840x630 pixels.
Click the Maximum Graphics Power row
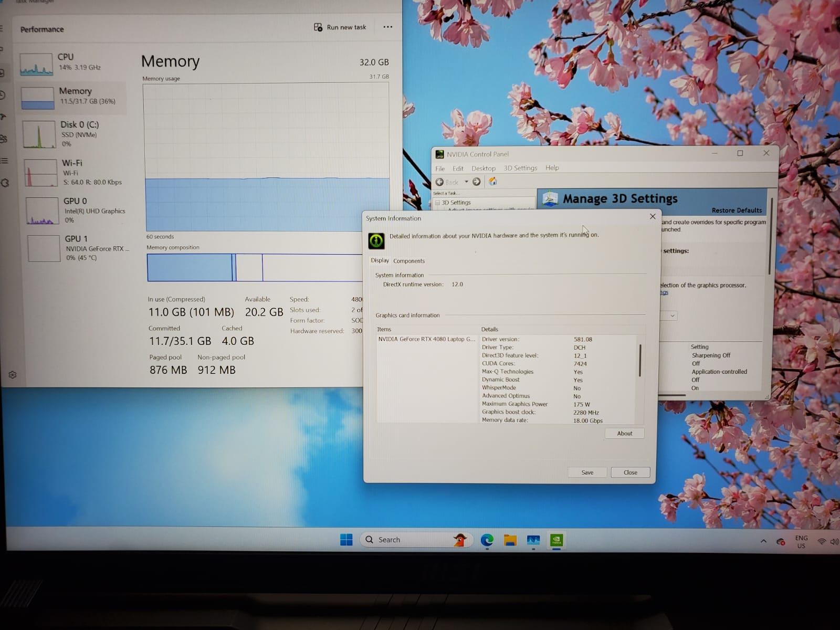(558, 404)
